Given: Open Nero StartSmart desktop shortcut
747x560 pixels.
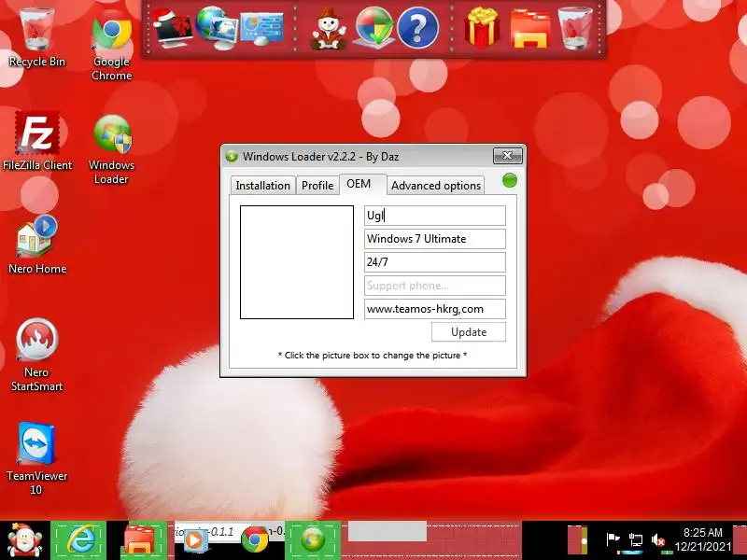Looking at the screenshot, I should tap(36, 356).
